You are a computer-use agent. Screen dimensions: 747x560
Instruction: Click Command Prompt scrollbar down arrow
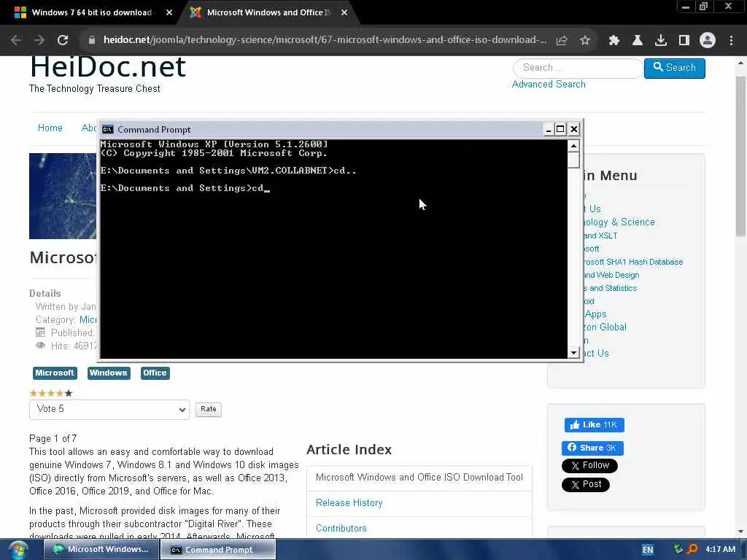tap(573, 352)
